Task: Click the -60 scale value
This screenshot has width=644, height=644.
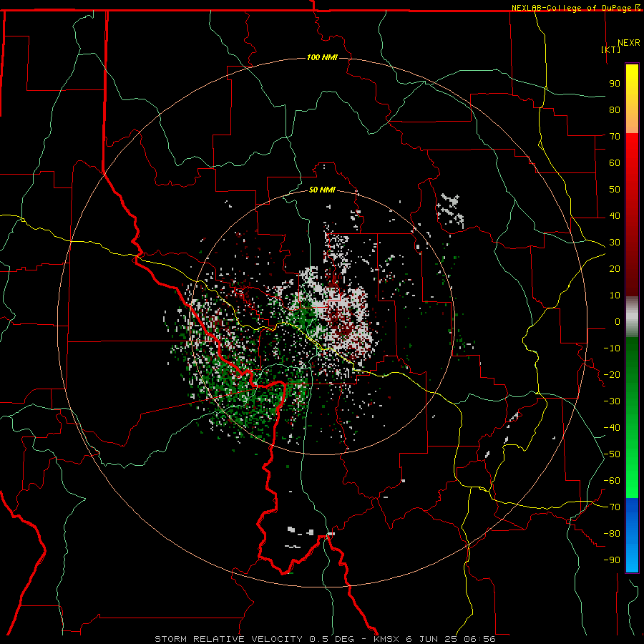Action: (612, 481)
